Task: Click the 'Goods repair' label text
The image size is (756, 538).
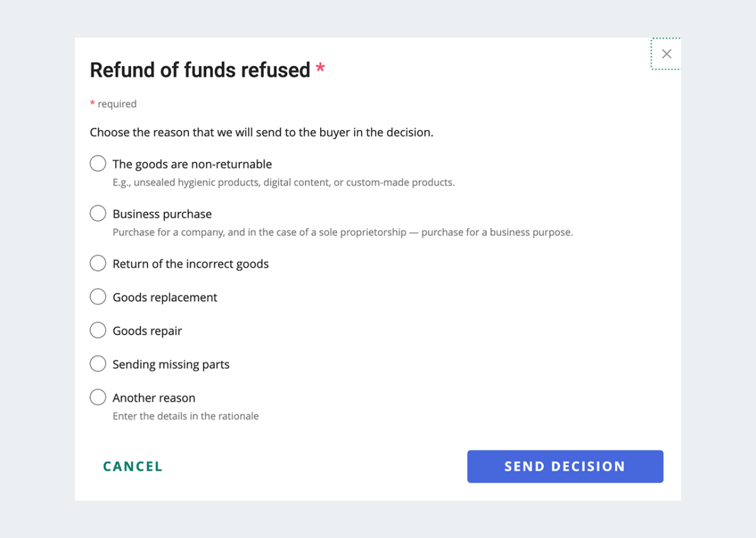Action: 147,330
